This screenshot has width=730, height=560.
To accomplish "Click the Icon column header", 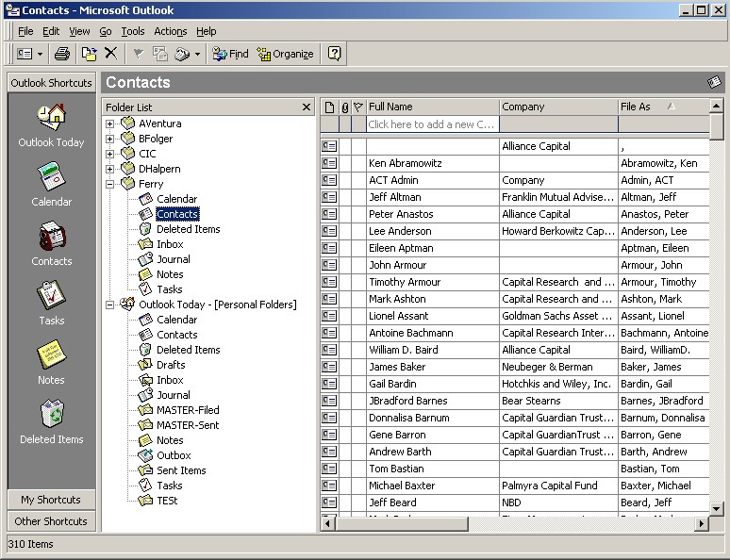I will (329, 107).
